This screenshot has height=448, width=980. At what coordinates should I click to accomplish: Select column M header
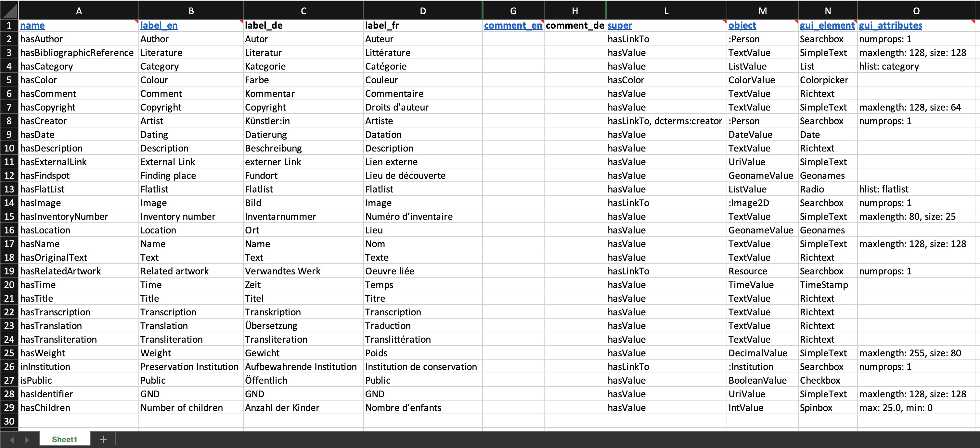click(x=762, y=10)
